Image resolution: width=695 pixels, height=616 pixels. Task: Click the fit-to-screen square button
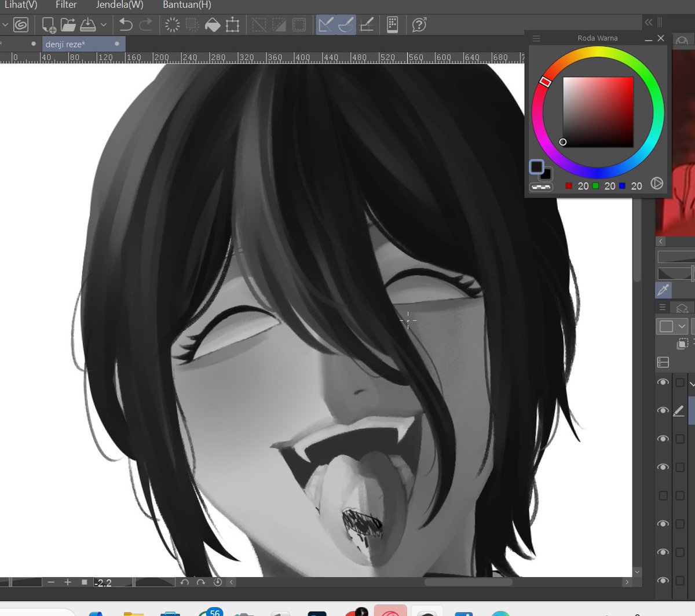[84, 582]
